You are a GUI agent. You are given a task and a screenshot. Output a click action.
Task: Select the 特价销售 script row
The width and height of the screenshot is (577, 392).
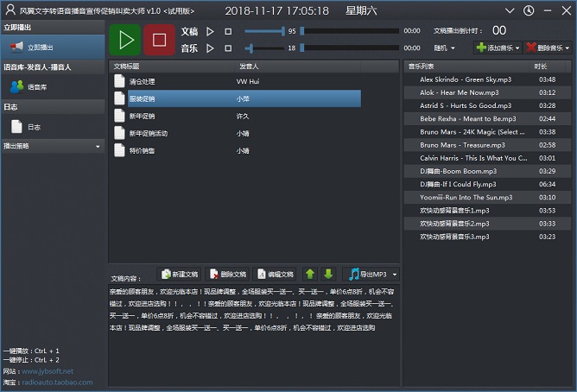coord(236,150)
